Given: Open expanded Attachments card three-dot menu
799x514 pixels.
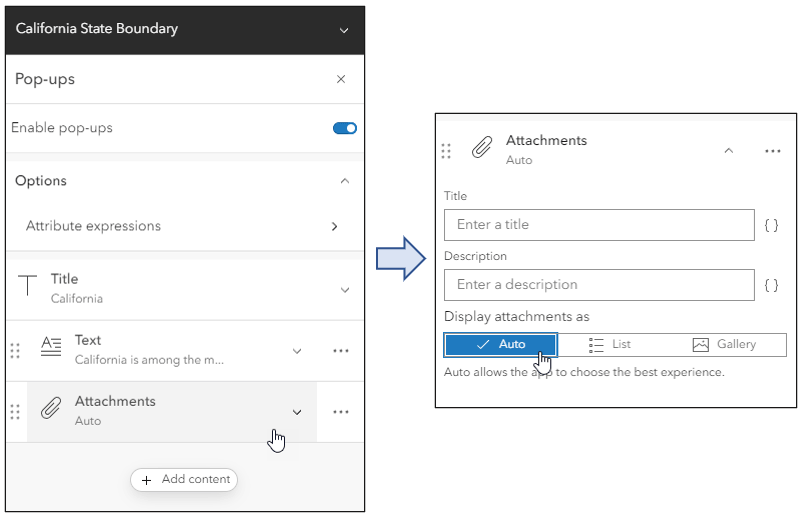Looking at the screenshot, I should [772, 151].
